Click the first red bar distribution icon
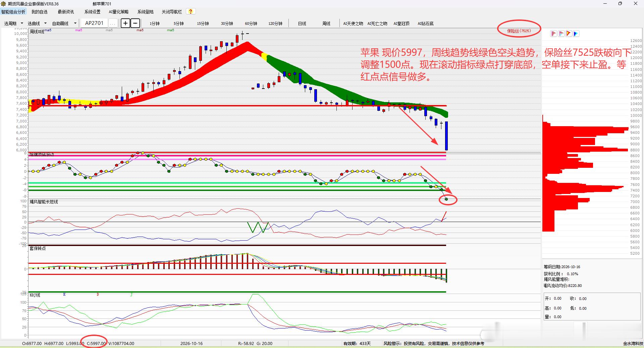This screenshot has width=644, height=348. pos(553,34)
